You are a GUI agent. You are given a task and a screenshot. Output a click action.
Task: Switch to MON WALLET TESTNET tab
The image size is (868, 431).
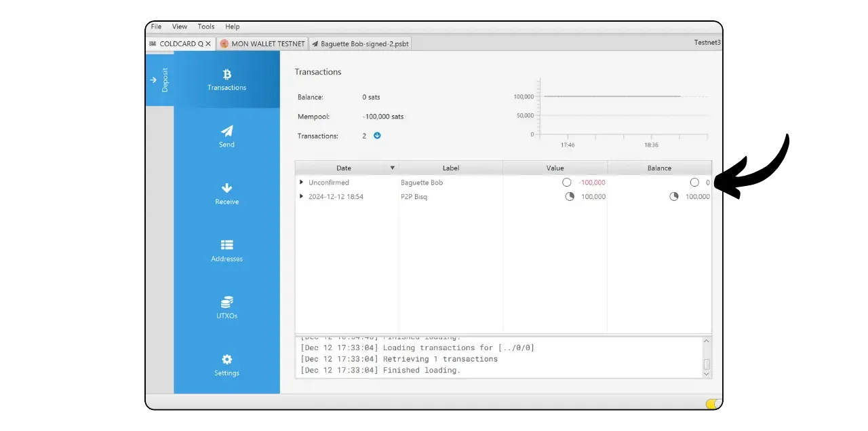point(262,43)
